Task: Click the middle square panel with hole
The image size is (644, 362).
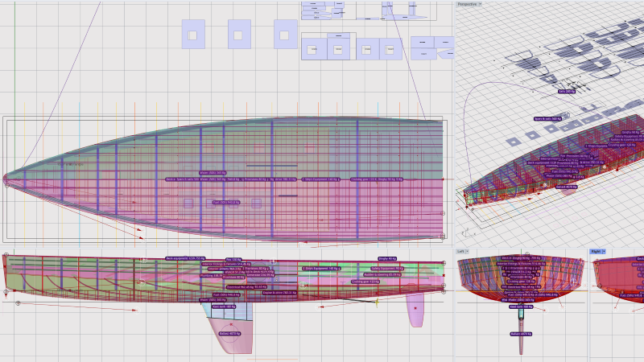Action: tap(238, 35)
